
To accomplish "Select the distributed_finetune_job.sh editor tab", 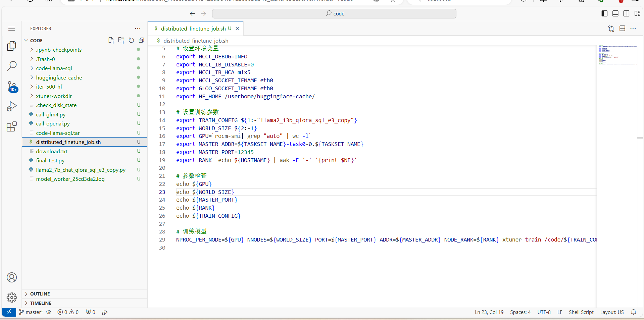I will point(193,29).
